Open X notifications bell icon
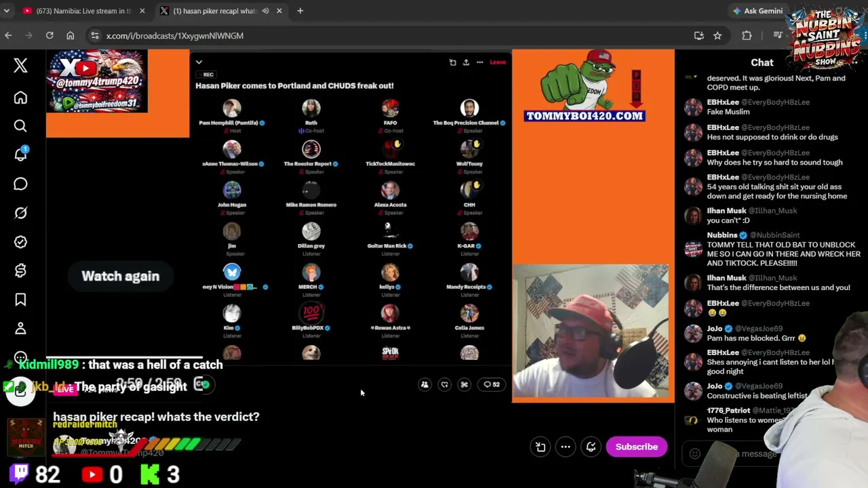 click(20, 155)
